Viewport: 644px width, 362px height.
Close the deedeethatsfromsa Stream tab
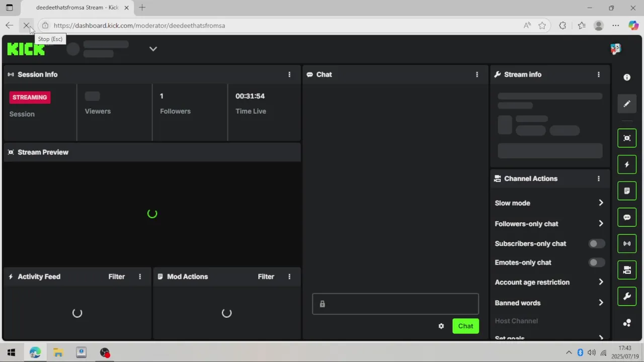[x=126, y=8]
